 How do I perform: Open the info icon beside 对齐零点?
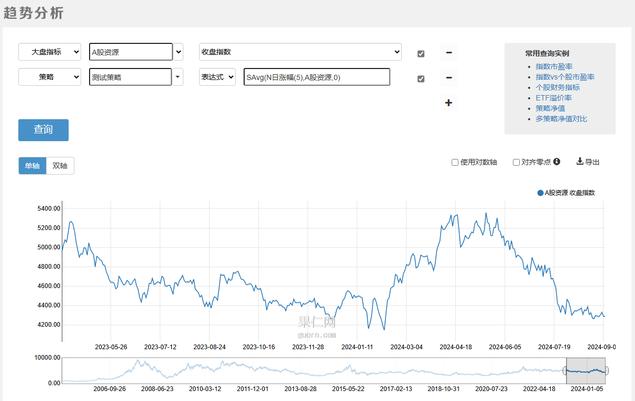click(x=557, y=161)
